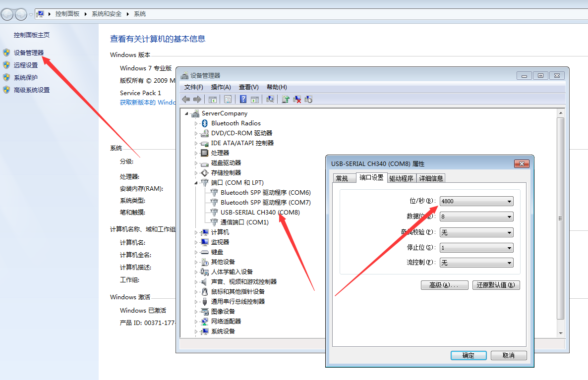
Task: Open the 查看(V) menu
Action: click(248, 87)
